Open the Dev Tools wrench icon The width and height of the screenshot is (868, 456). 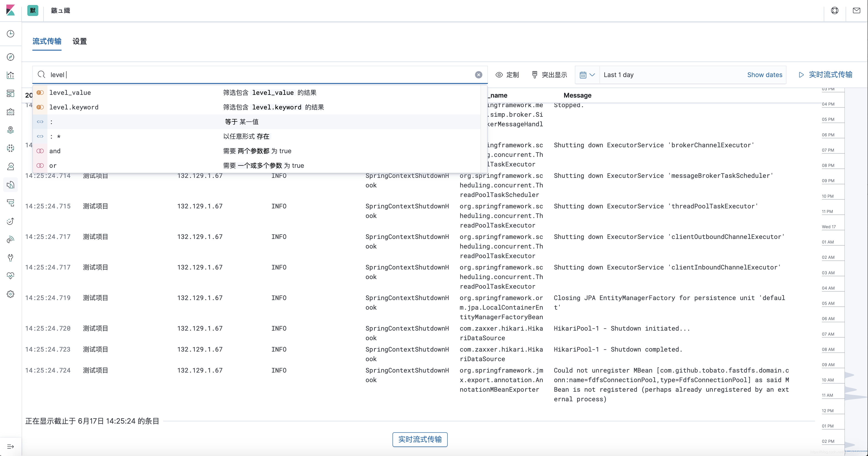[x=10, y=257]
